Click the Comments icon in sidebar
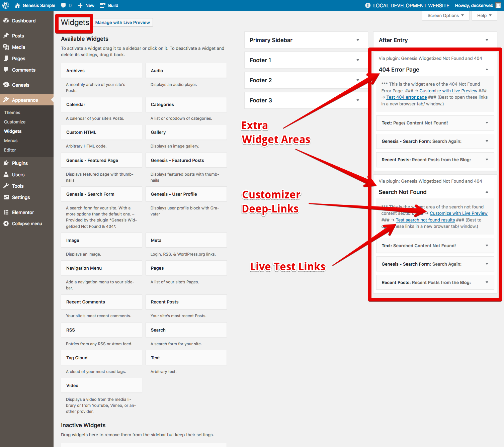 click(6, 70)
